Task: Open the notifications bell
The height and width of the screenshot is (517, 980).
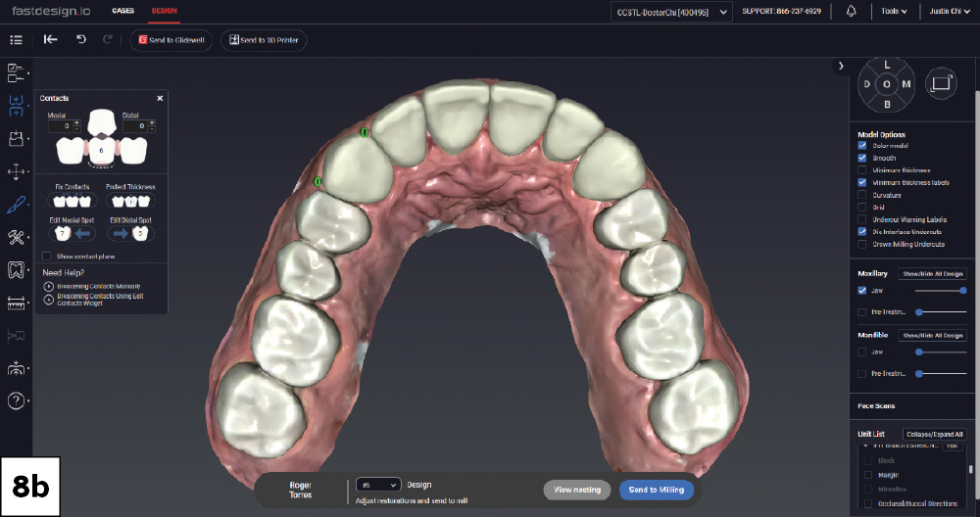Action: tap(852, 11)
